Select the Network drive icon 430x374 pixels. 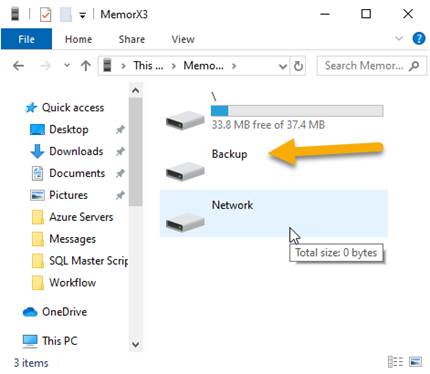[185, 222]
